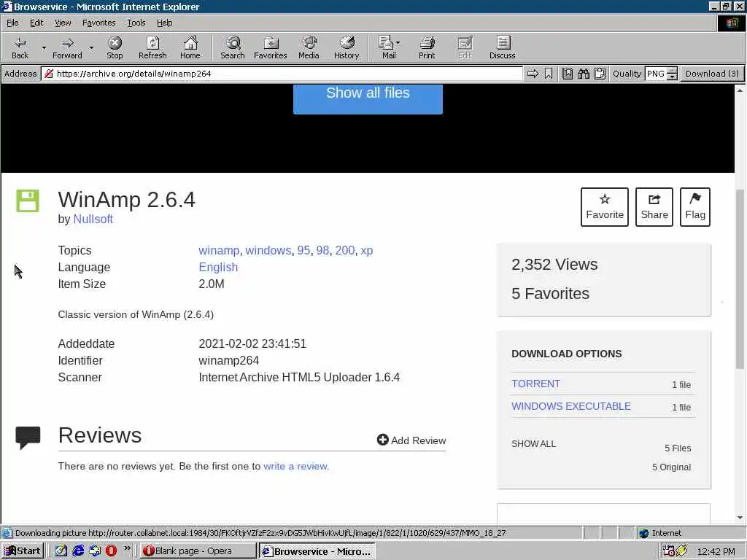Click the Add Review plus button
The image size is (747, 560).
click(411, 440)
